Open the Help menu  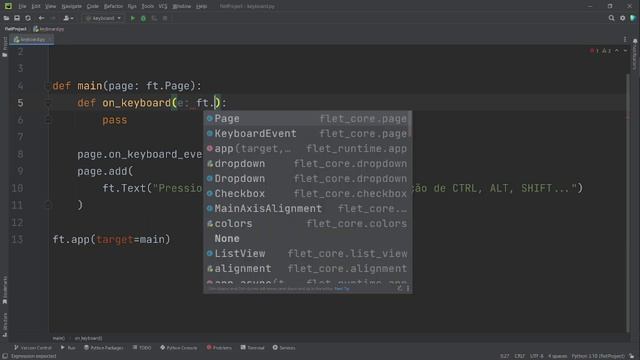pyautogui.click(x=201, y=6)
